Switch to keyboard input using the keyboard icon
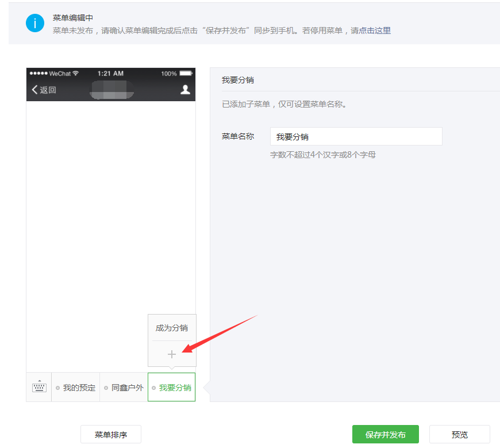The height and width of the screenshot is (448, 500). coord(39,387)
